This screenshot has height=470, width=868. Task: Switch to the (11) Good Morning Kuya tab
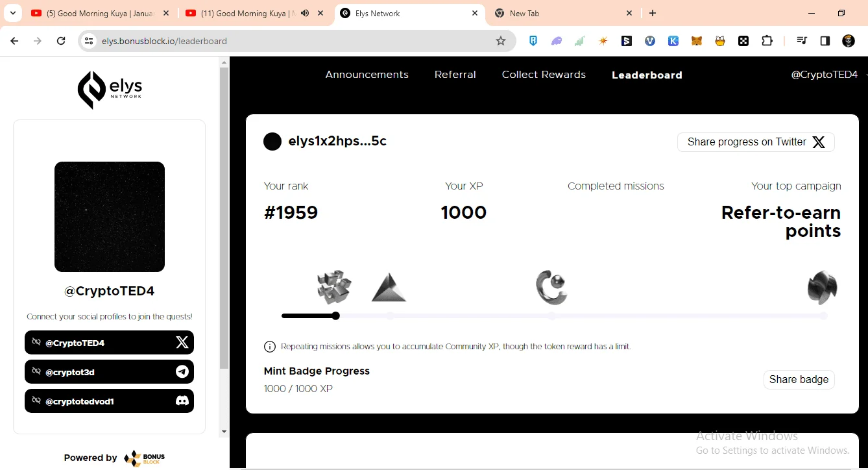(x=254, y=13)
